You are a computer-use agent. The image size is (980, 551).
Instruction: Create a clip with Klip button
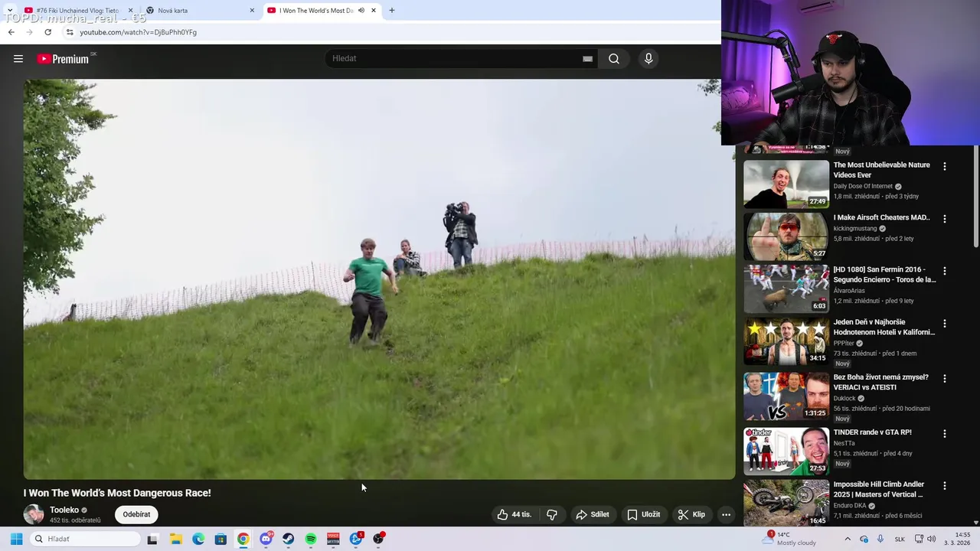[691, 514]
